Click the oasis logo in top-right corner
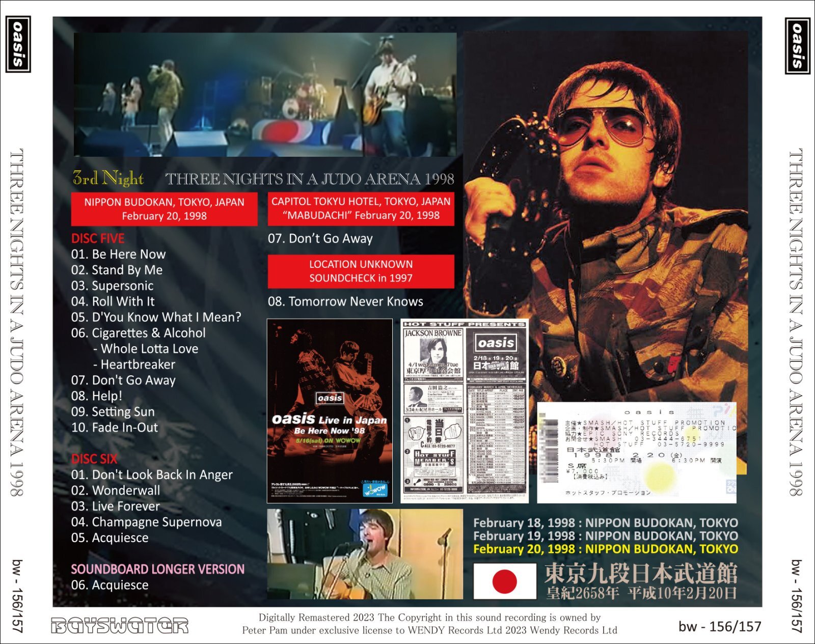815x644 pixels. tap(797, 46)
